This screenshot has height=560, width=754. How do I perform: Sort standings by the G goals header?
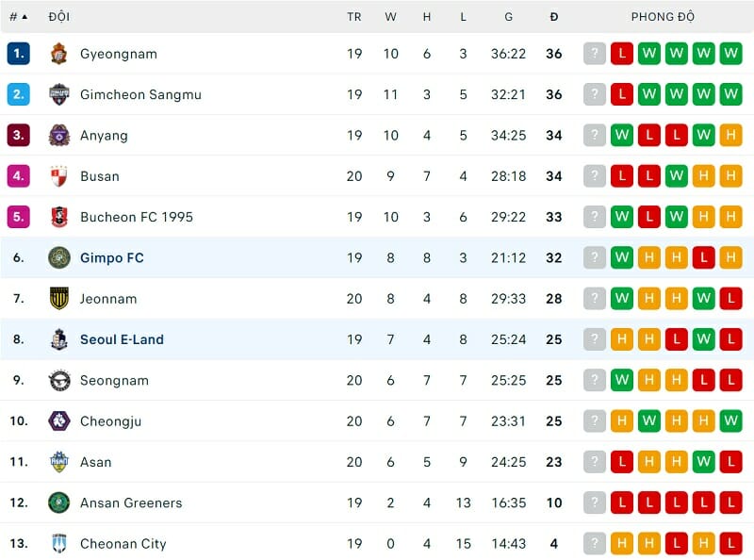point(509,16)
